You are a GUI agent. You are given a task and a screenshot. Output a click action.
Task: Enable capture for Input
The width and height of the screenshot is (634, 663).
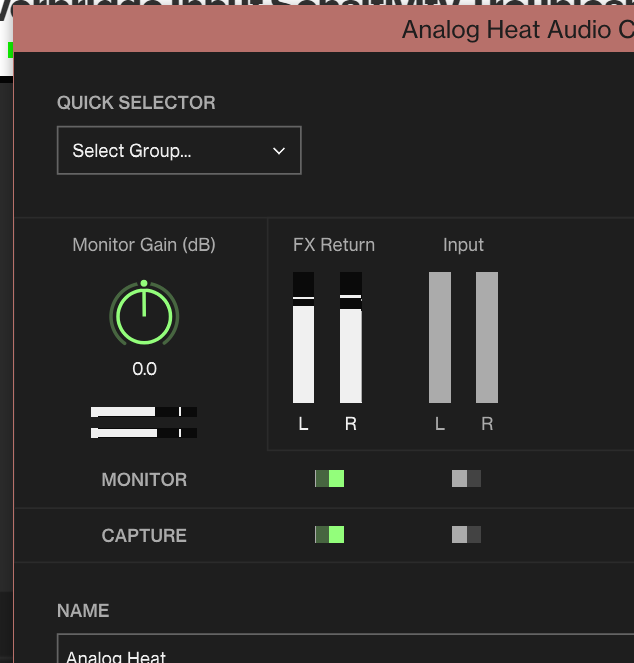coord(466,535)
